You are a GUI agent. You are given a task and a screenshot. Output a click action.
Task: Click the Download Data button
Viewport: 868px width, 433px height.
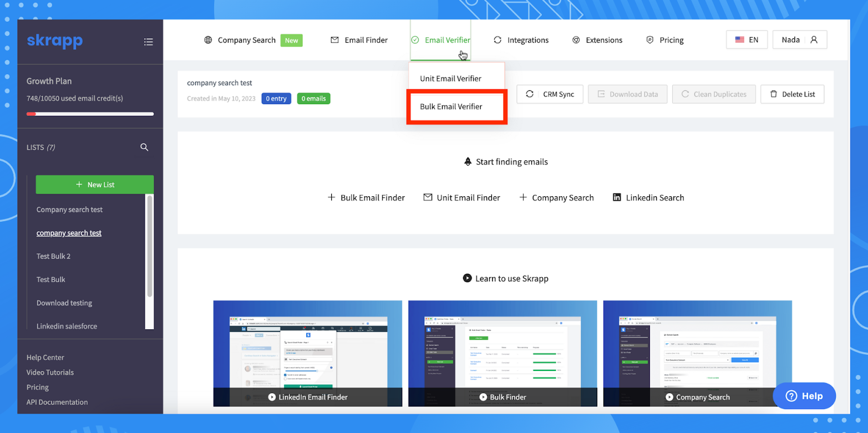pyautogui.click(x=627, y=94)
